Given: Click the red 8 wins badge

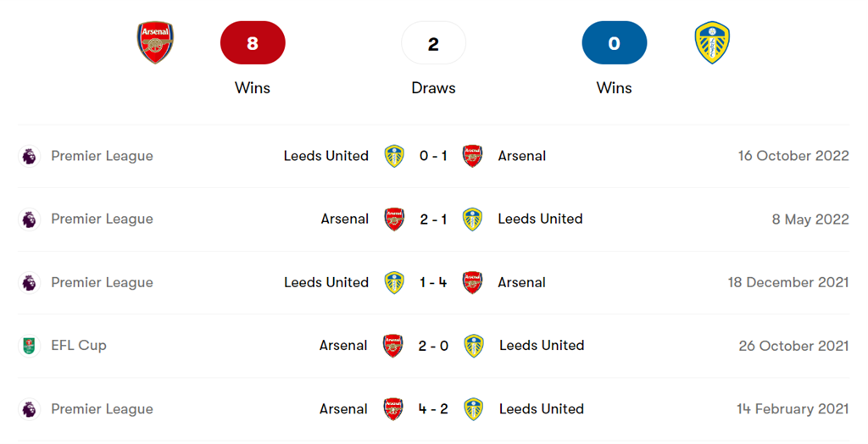Looking at the screenshot, I should coord(253,43).
